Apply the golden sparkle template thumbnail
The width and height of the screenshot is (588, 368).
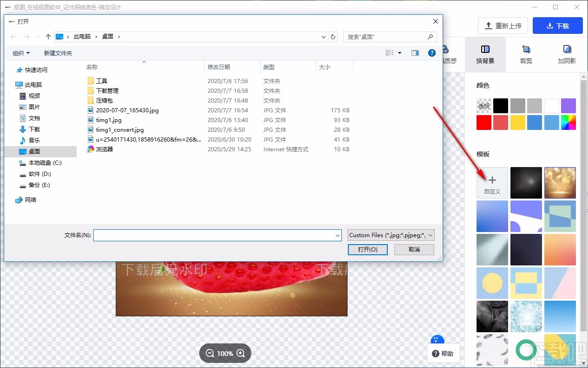(560, 183)
